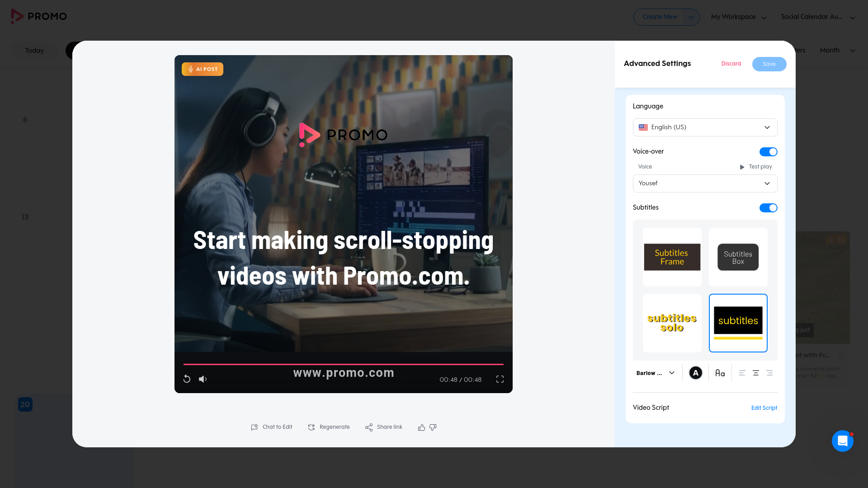Choose the Subtitles Frame style thumbnail
This screenshot has height=488, width=868.
coord(672,257)
